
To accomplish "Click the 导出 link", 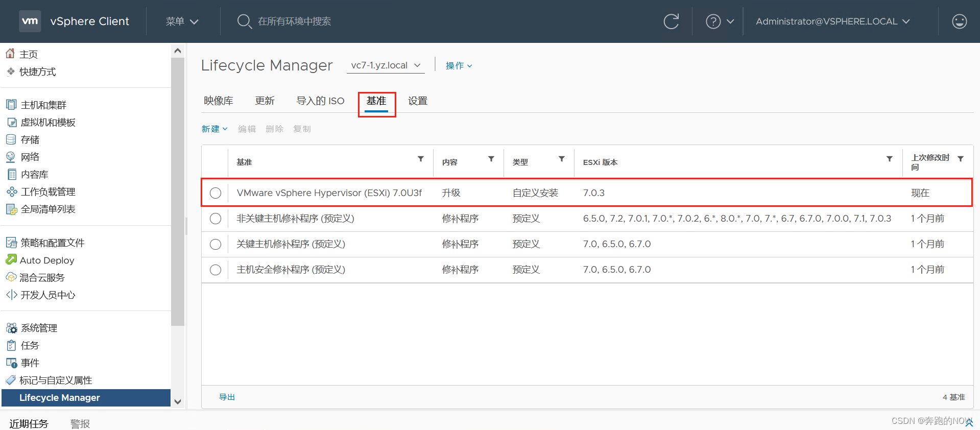I will point(227,397).
